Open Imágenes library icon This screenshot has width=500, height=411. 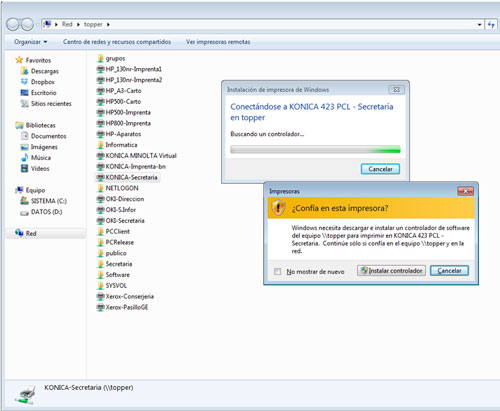click(x=24, y=147)
